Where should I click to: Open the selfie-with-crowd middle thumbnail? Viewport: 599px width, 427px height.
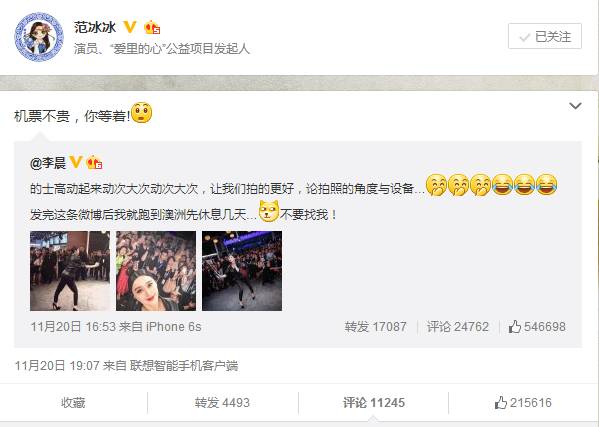[156, 271]
